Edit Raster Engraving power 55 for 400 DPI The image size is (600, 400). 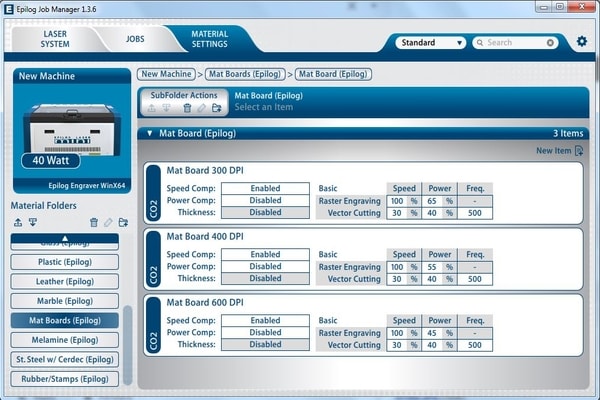(432, 267)
